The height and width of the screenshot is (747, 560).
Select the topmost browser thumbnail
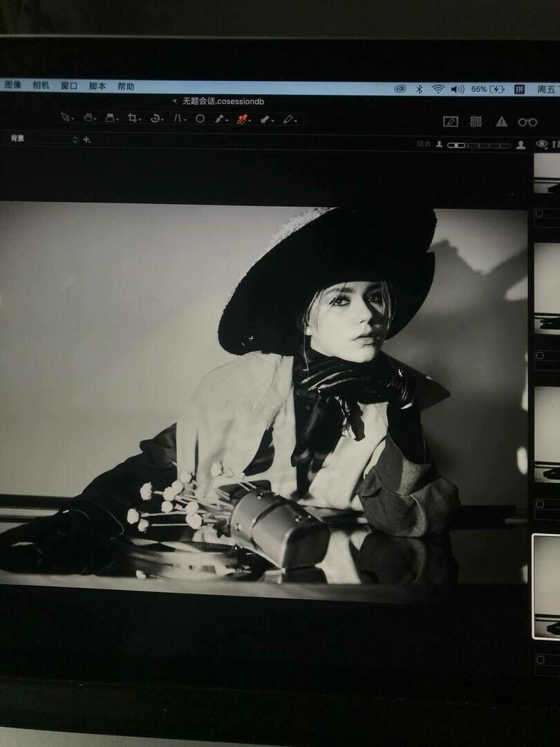click(547, 174)
